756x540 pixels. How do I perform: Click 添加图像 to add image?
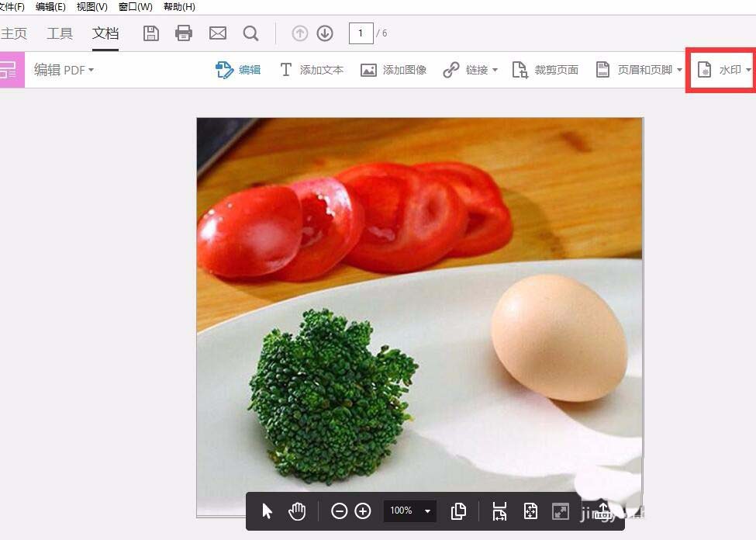point(393,70)
